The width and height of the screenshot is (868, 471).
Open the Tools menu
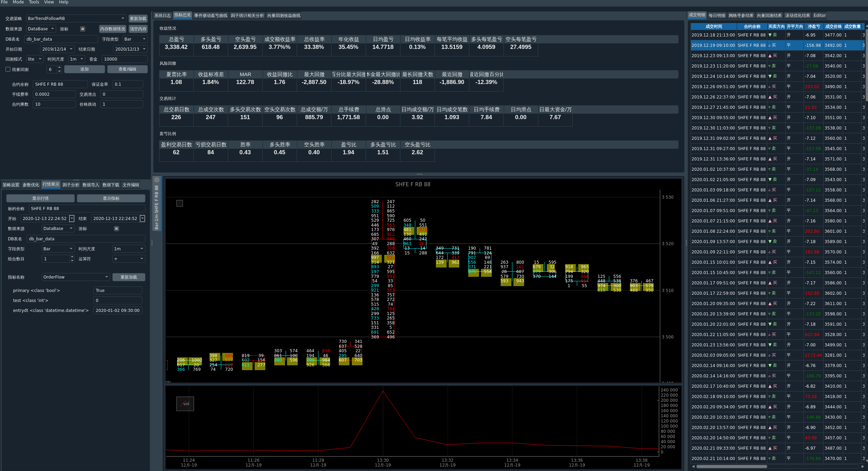click(34, 2)
